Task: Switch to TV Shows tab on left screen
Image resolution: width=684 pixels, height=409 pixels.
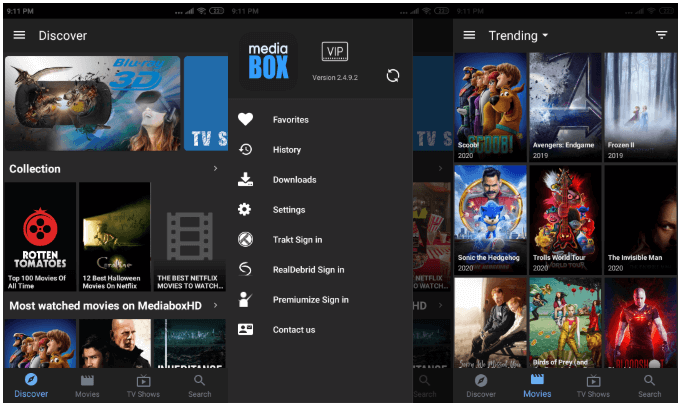Action: pyautogui.click(x=144, y=387)
